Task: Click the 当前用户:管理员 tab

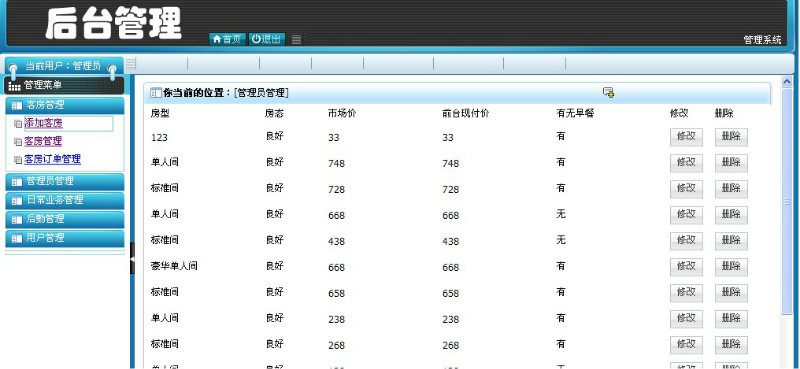Action: click(x=64, y=66)
